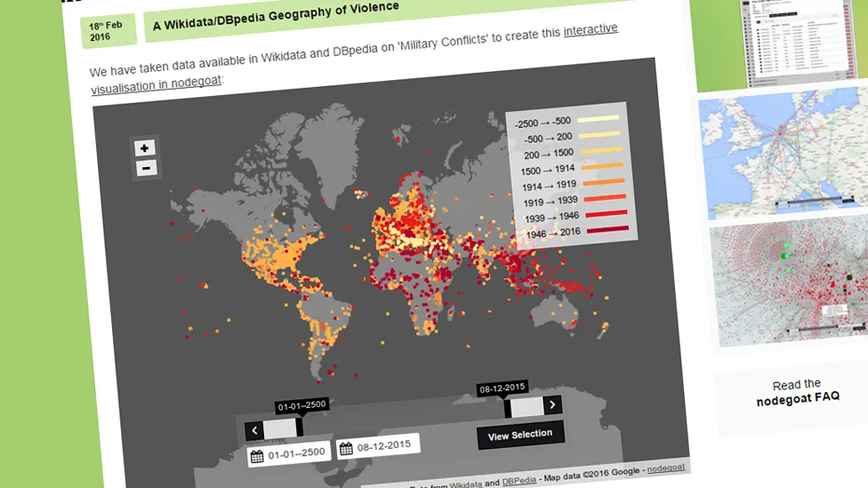The height and width of the screenshot is (488, 868).
Task: Open the 'Read the nodegoat FAQ' box
Action: click(798, 392)
